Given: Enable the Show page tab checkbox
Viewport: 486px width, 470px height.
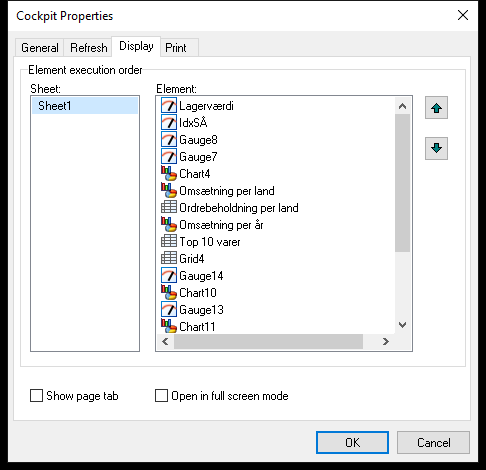Looking at the screenshot, I should click(36, 396).
